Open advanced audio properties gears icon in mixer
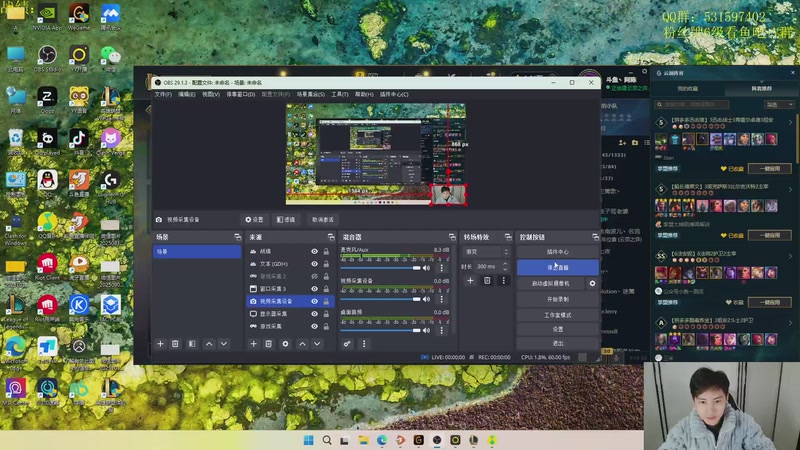The height and width of the screenshot is (450, 800). [347, 344]
